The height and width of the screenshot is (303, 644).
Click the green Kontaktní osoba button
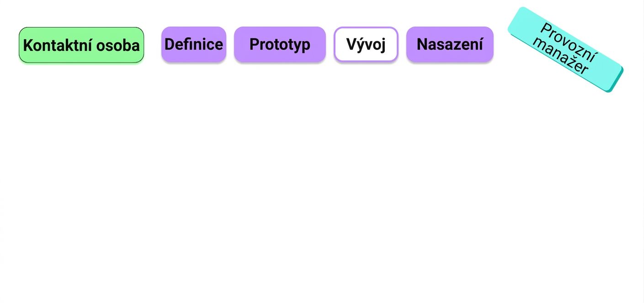81,45
